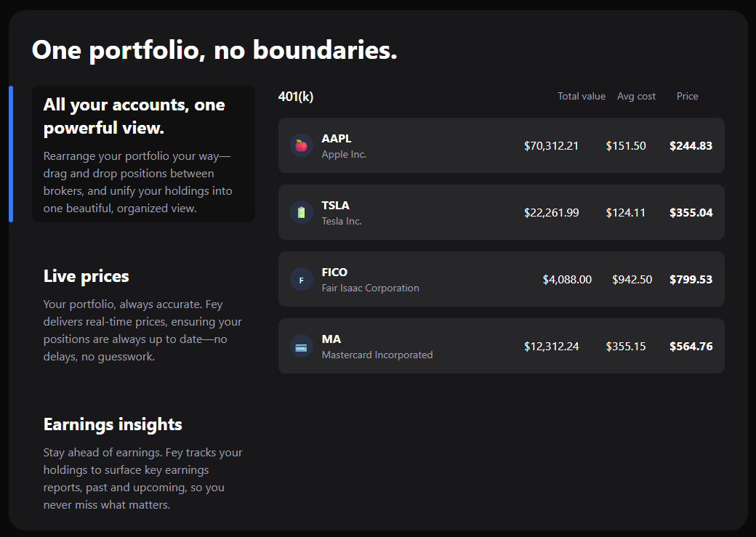Click the blue active section indicator bar
This screenshot has width=756, height=537.
click(x=11, y=153)
